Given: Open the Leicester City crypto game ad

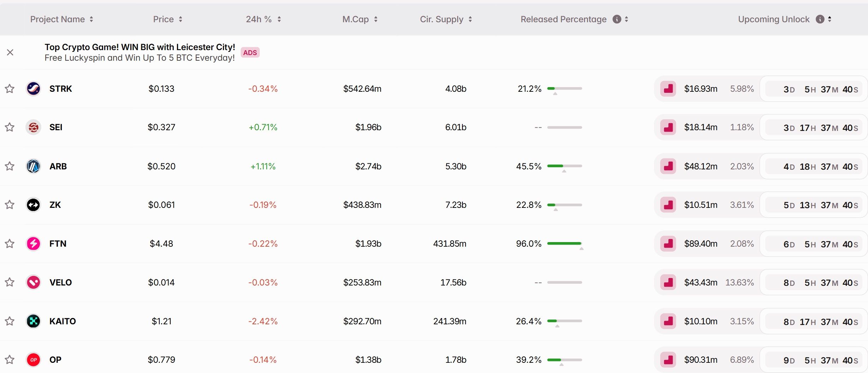Looking at the screenshot, I should (x=140, y=52).
